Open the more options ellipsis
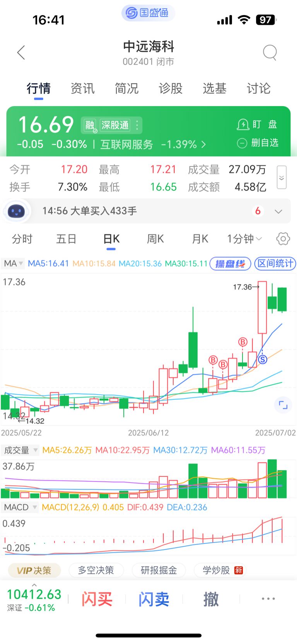Image resolution: width=297 pixels, height=644 pixels. (268, 599)
